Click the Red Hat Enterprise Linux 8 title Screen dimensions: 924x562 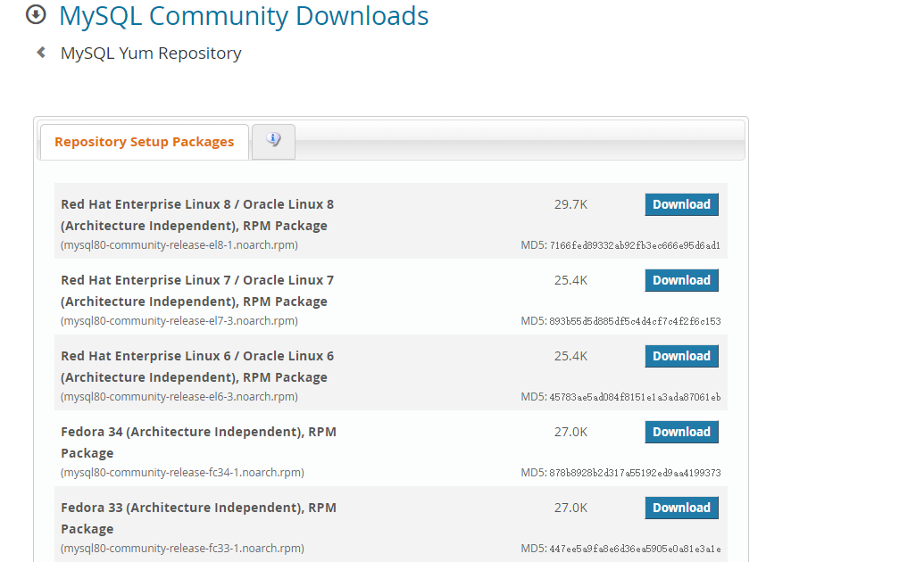click(x=197, y=215)
